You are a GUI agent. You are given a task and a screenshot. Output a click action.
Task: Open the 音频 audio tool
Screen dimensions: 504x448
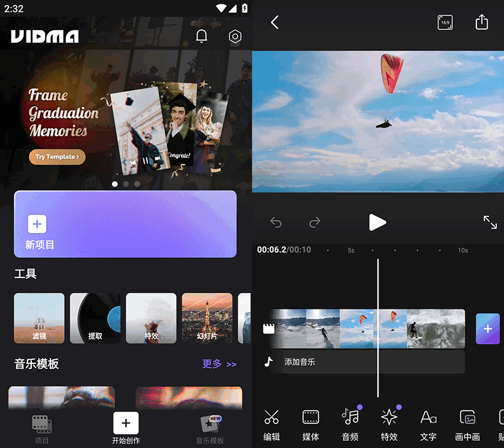tap(350, 424)
